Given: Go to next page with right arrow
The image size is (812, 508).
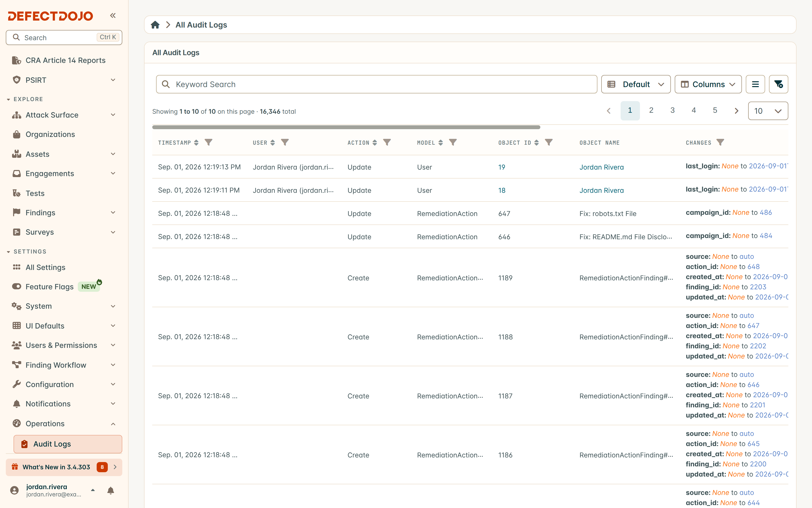Looking at the screenshot, I should [x=736, y=111].
